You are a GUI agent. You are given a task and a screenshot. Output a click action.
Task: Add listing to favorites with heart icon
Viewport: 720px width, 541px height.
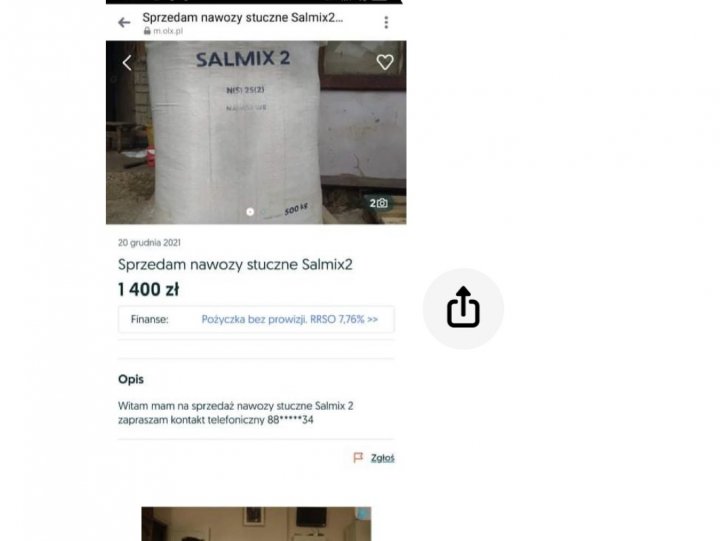coord(385,62)
